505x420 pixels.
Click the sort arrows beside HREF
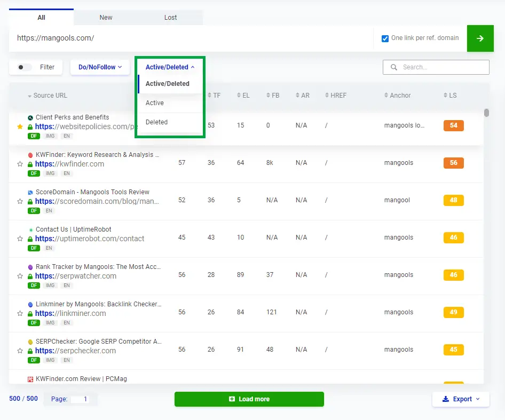coord(327,96)
